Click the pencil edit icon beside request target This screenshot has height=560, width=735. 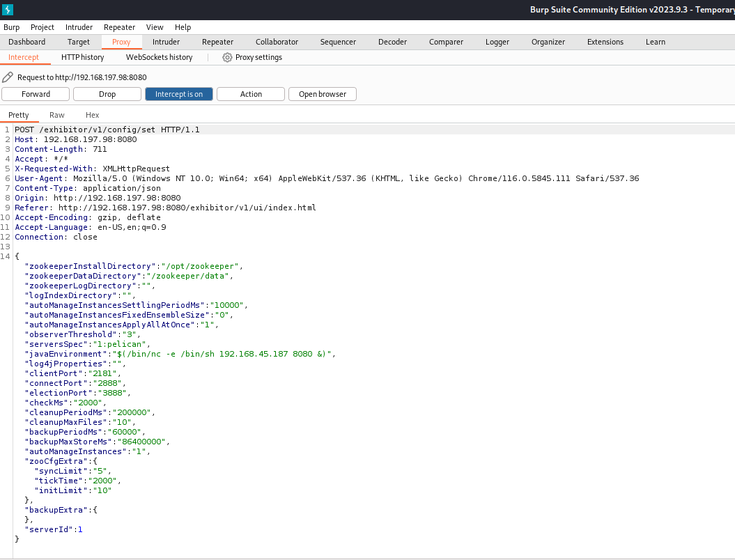(8, 77)
